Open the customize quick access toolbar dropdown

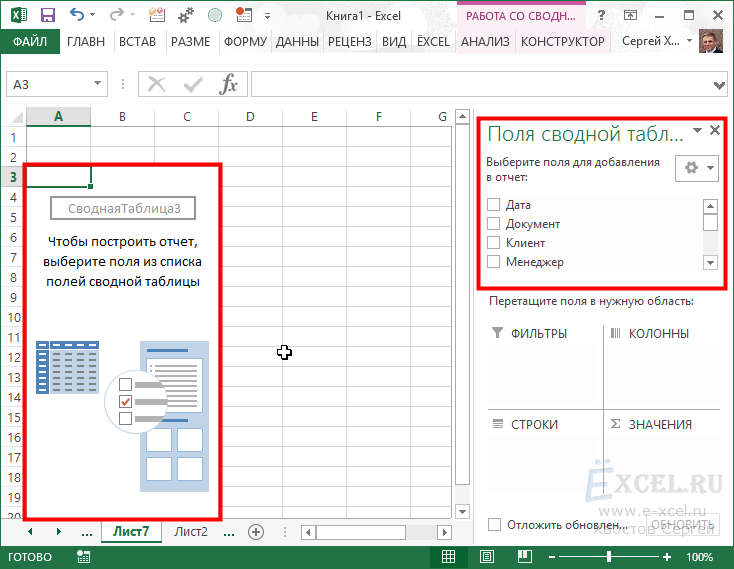tap(267, 15)
